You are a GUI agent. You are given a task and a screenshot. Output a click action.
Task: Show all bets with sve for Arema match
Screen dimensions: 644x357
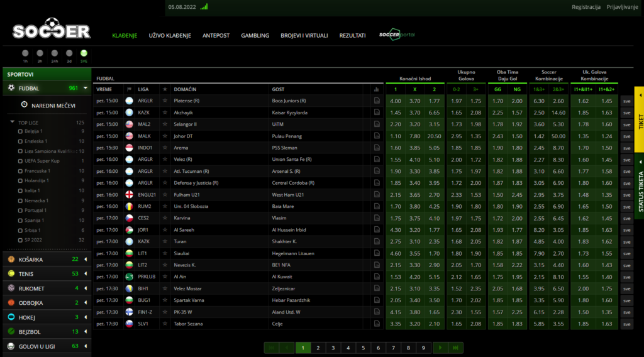626,148
